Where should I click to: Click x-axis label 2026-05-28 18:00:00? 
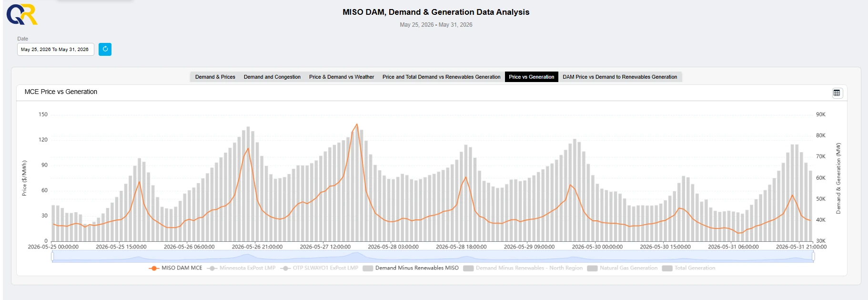461,247
